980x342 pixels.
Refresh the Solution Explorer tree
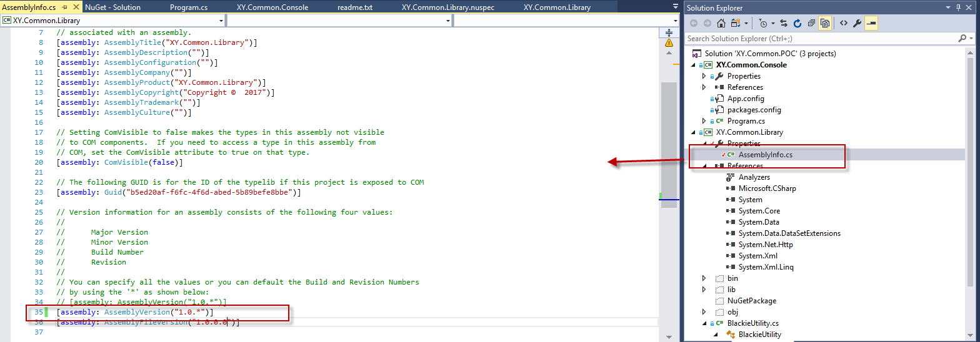pyautogui.click(x=797, y=23)
